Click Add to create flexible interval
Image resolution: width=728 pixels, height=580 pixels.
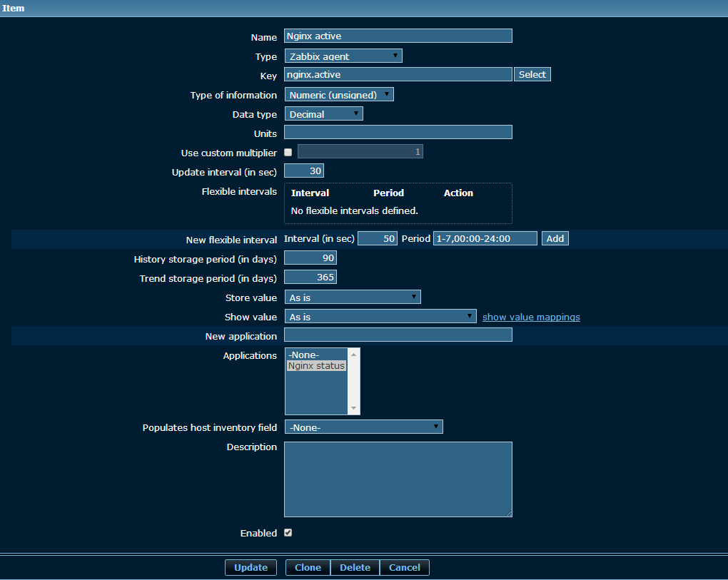[x=555, y=239]
